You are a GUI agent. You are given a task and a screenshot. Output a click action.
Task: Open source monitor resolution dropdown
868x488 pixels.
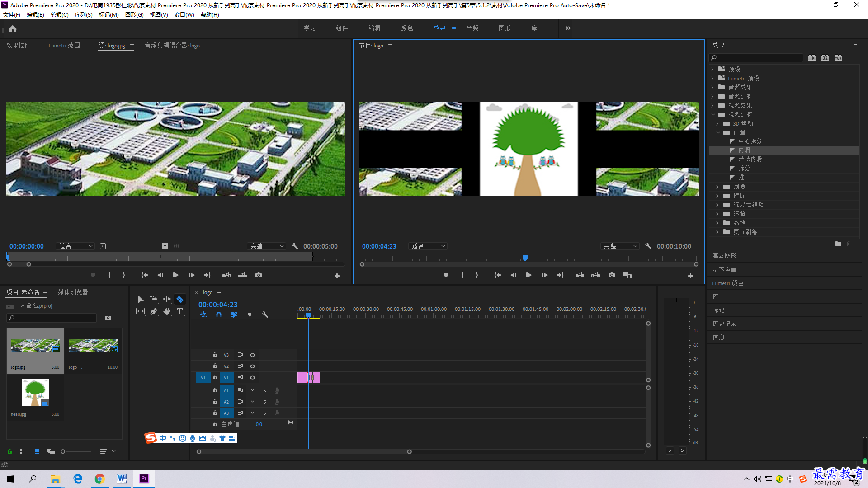point(267,246)
